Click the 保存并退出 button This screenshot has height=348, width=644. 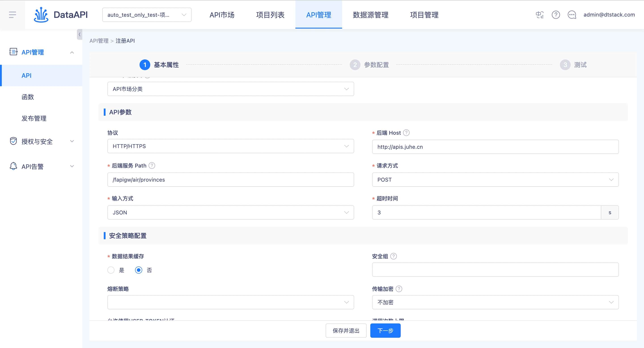(346, 331)
